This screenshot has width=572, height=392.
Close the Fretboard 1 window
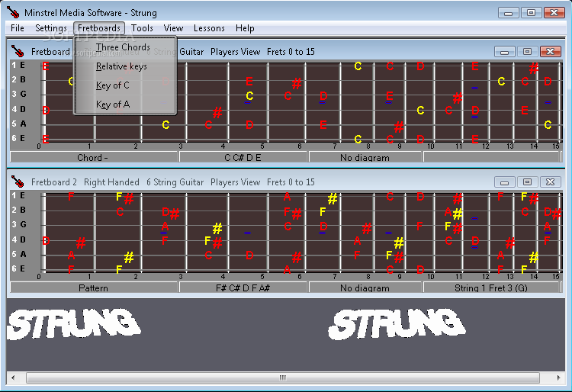point(550,51)
